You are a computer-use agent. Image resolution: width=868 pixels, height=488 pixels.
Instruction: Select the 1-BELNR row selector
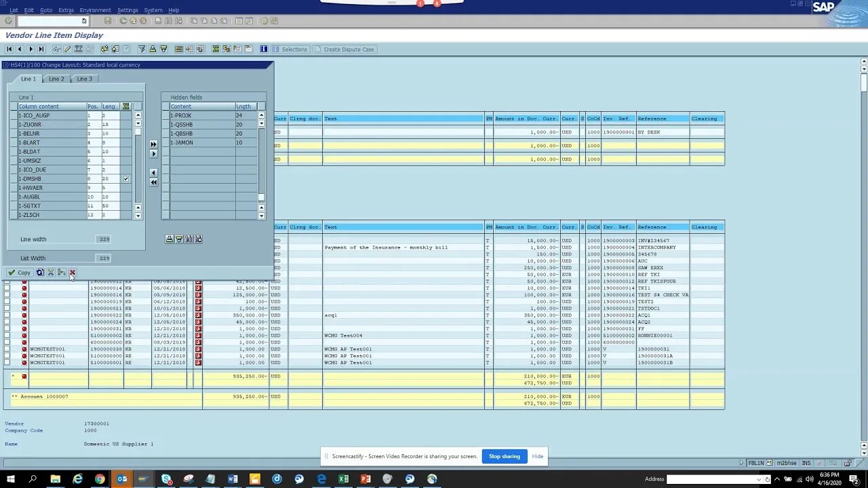13,134
